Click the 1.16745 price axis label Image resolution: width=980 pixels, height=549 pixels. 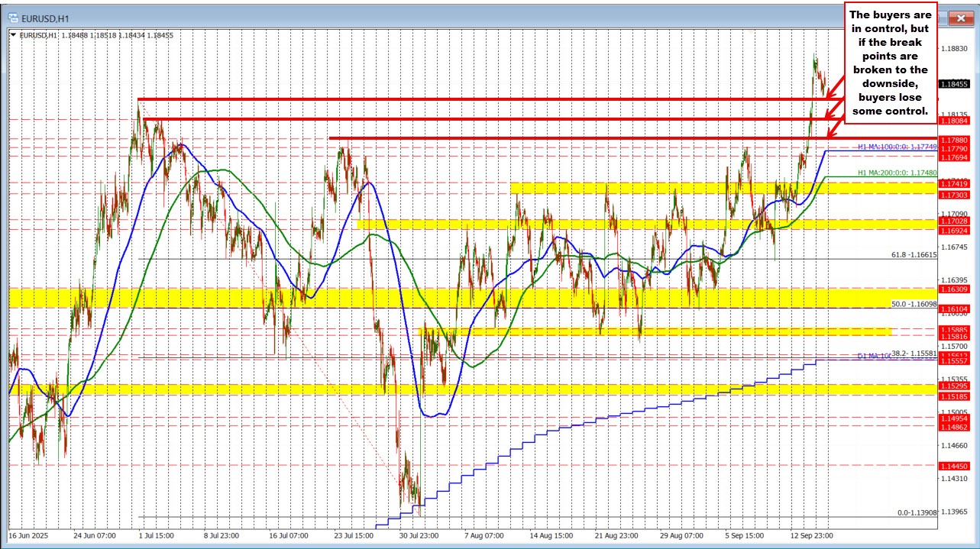956,247
